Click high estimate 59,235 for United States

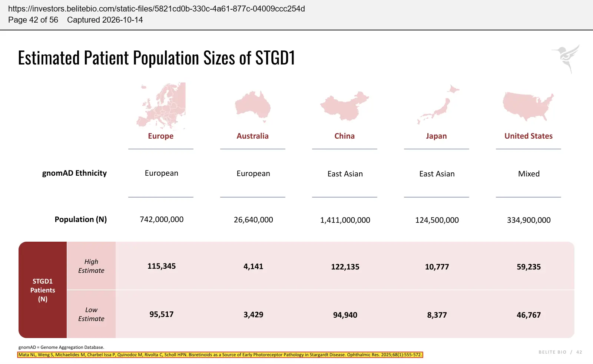click(x=529, y=267)
